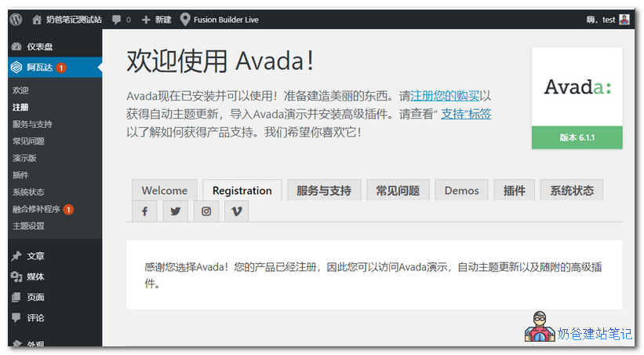Viewport: 644px width, 355px height.
Task: Open 仪表盘 label in sidebar
Action: [40, 46]
